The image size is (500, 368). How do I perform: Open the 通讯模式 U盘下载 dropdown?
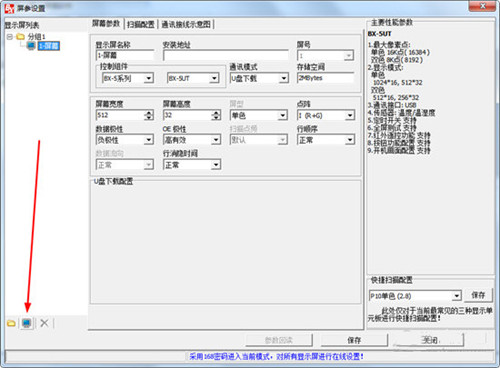coord(283,78)
